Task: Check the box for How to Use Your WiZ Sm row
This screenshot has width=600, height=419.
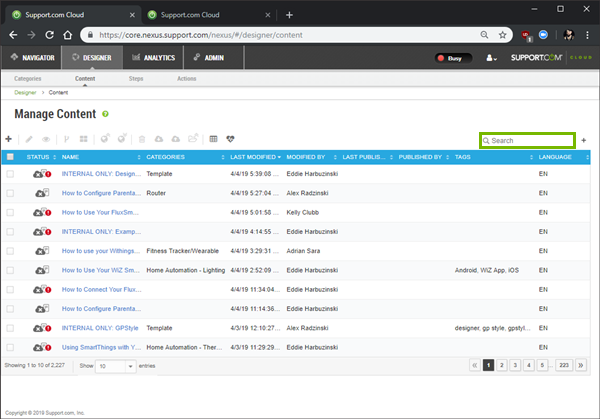Action: coord(10,270)
